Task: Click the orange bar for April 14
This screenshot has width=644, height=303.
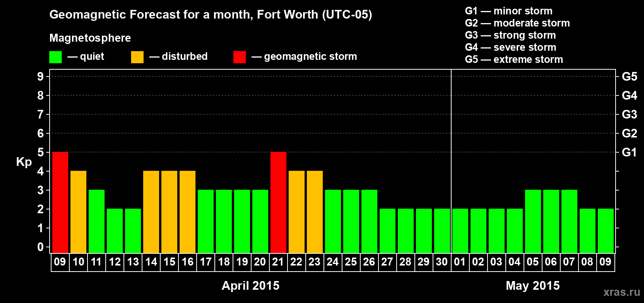Action: coord(151,212)
